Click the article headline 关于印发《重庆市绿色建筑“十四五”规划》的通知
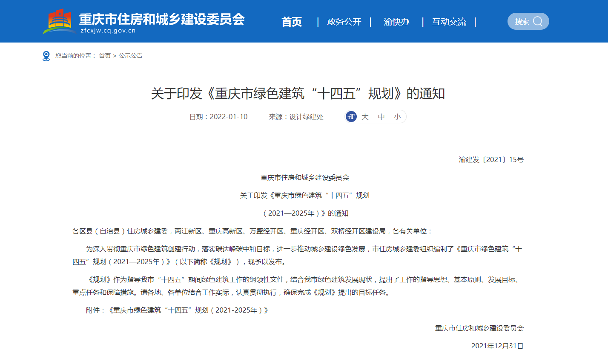 [x=298, y=94]
